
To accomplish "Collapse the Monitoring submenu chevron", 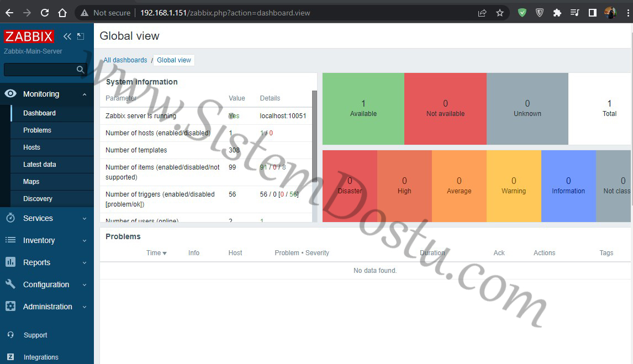I will tap(86, 94).
